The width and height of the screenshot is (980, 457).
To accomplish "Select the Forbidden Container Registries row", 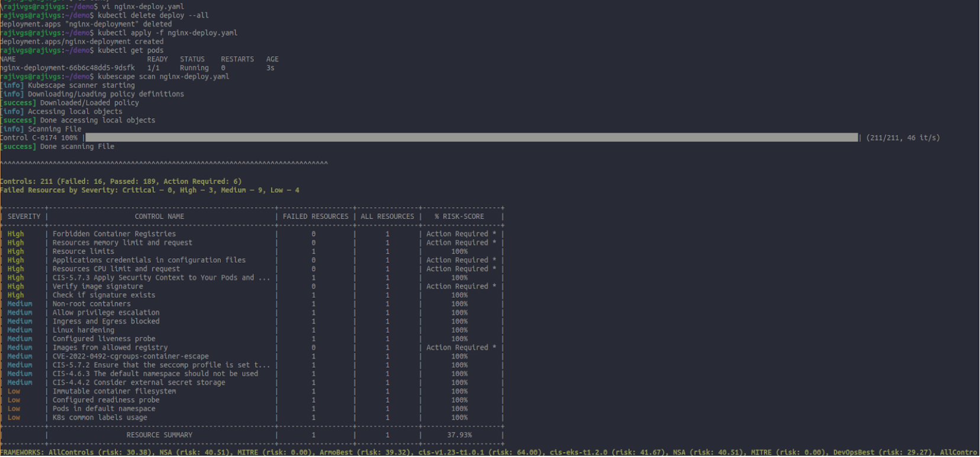I will (x=114, y=234).
